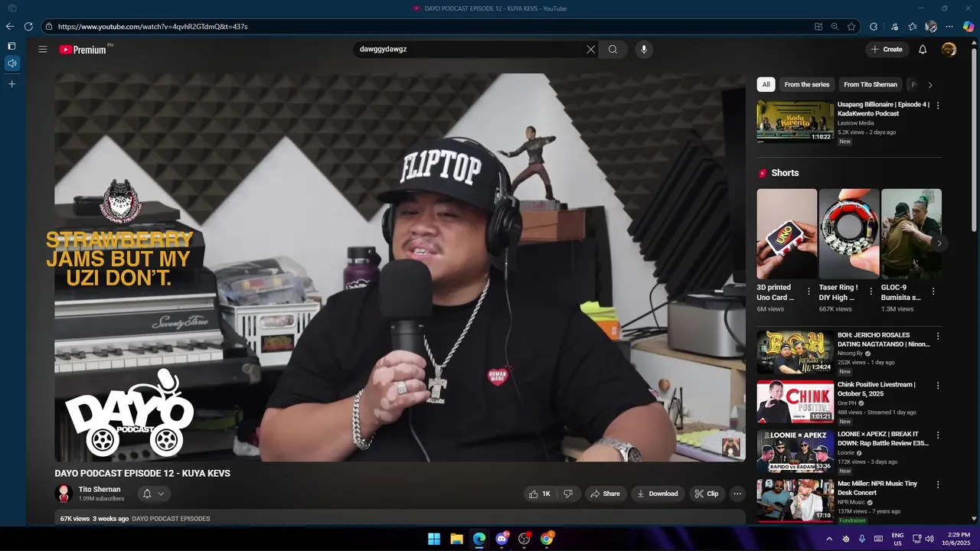The height and width of the screenshot is (551, 980).
Task: Open the GLOC-9 Bumisita short thumbnail
Action: click(x=911, y=233)
